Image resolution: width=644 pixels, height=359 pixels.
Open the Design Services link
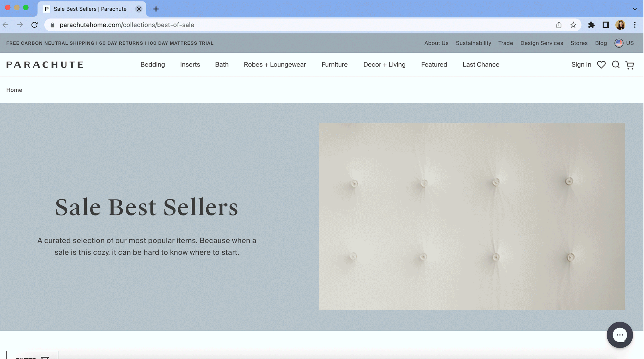click(x=542, y=43)
